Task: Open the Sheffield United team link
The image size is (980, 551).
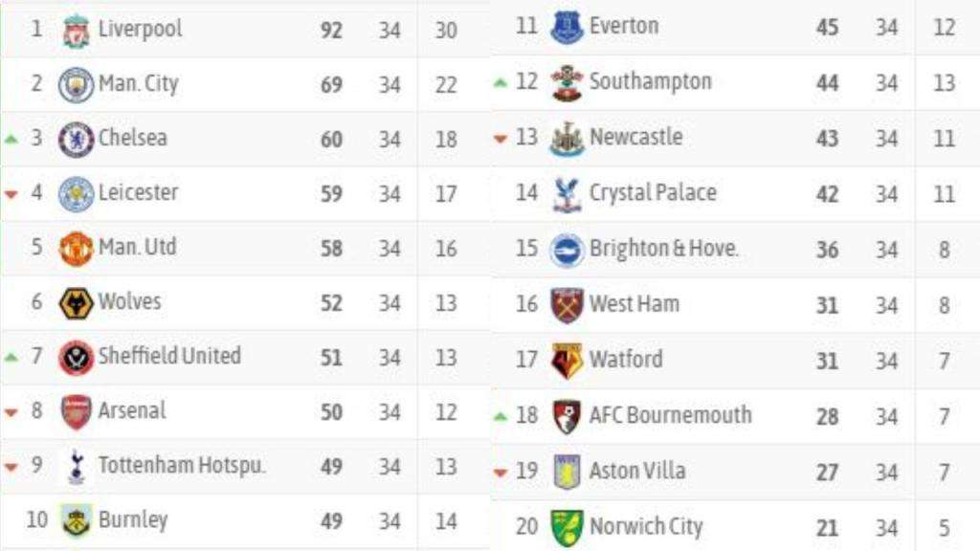Action: coord(169,356)
